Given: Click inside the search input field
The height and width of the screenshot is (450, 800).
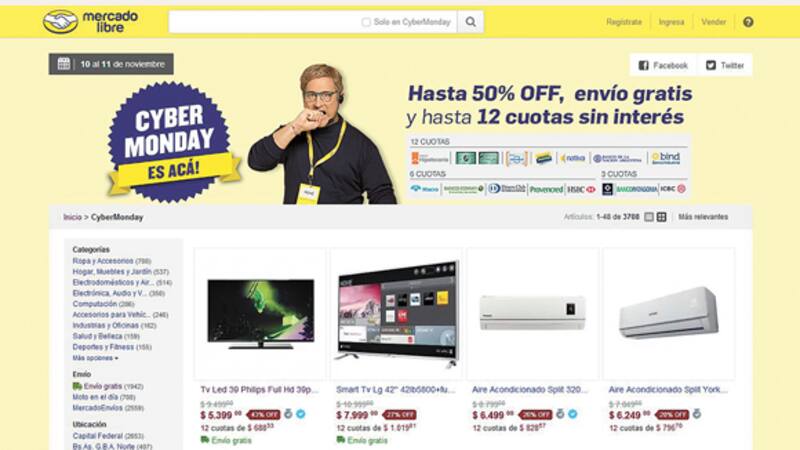Looking at the screenshot, I should pyautogui.click(x=264, y=22).
